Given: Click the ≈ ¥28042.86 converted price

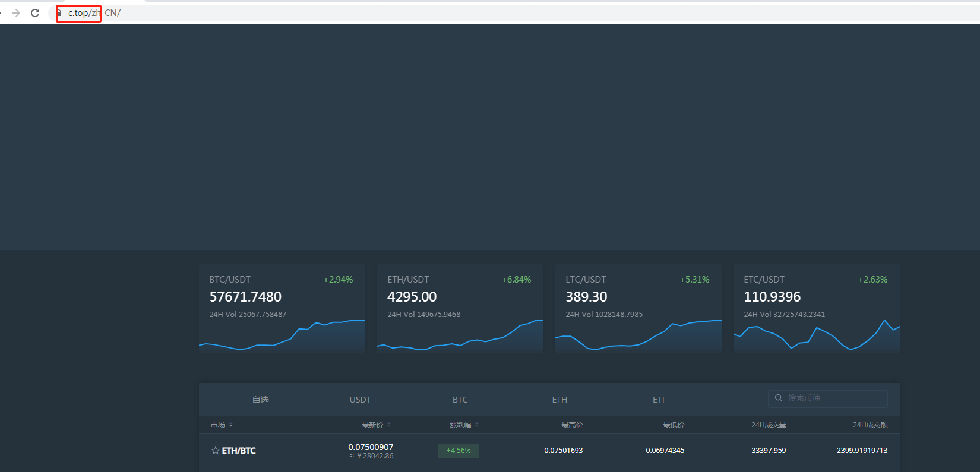Looking at the screenshot, I should 371,456.
